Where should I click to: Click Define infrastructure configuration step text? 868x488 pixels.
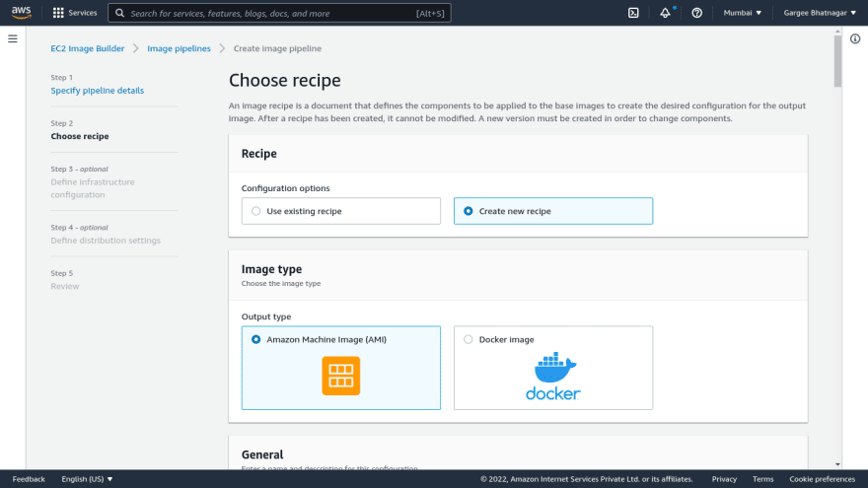point(93,188)
